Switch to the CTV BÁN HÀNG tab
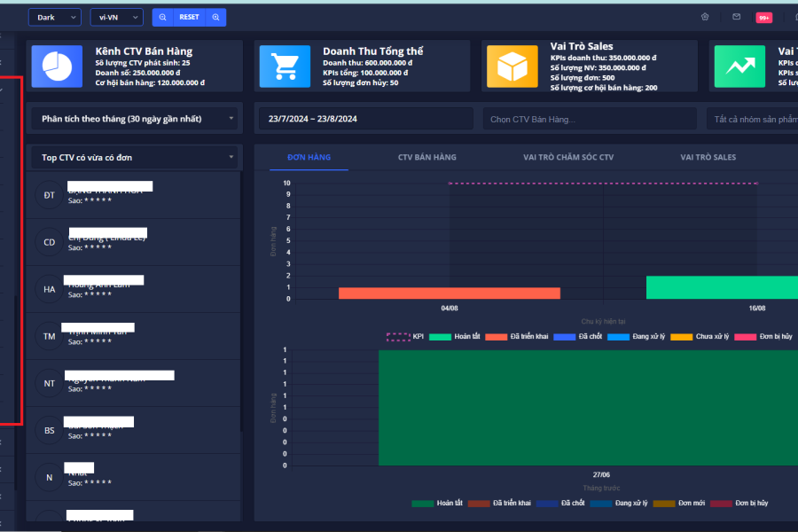Screen dimensions: 798x532 pos(426,157)
